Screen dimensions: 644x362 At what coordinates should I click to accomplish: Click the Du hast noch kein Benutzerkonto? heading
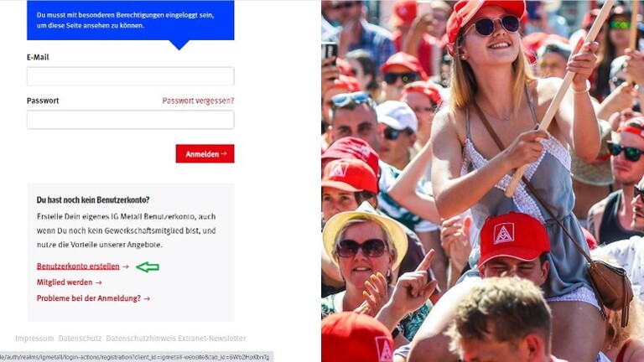pyautogui.click(x=93, y=200)
